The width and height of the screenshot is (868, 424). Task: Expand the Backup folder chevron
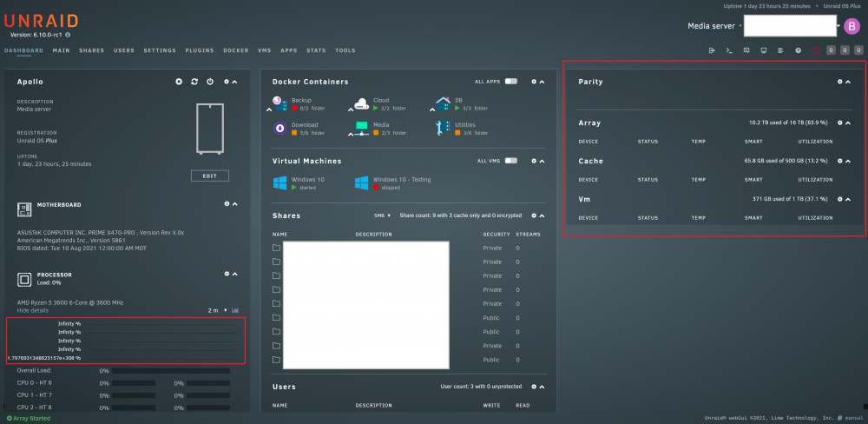coord(269,109)
